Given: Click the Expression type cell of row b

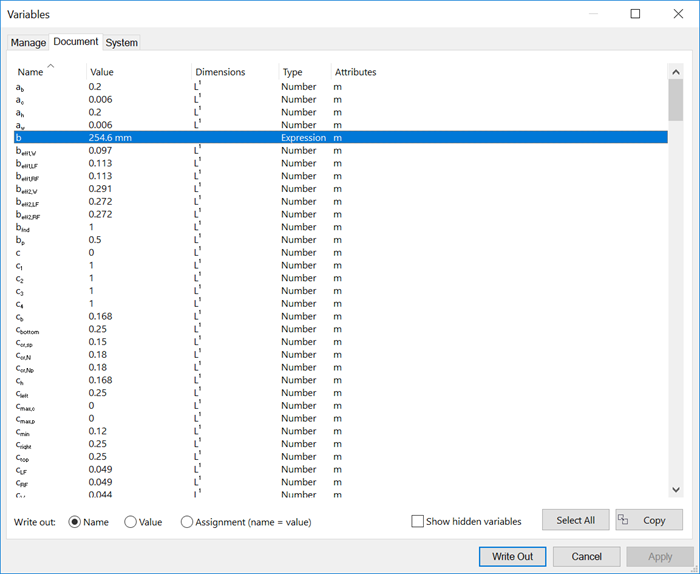Looking at the screenshot, I should (x=303, y=137).
